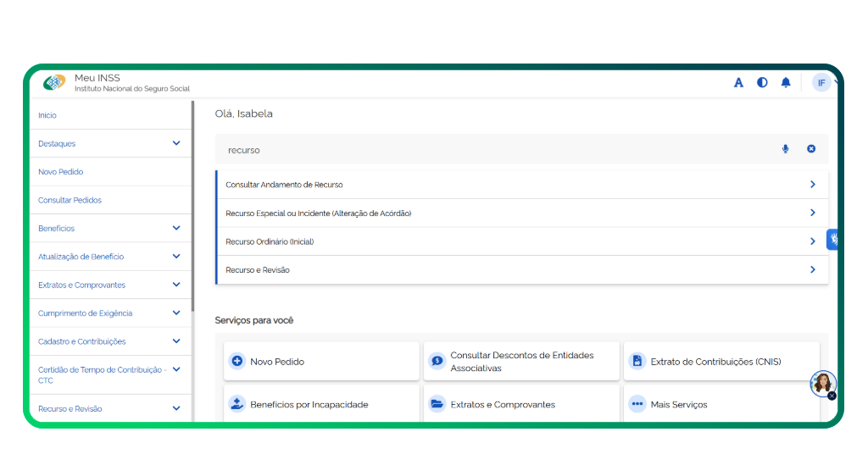Click the folder icon of Extratos e Comprovantes card

click(x=437, y=404)
